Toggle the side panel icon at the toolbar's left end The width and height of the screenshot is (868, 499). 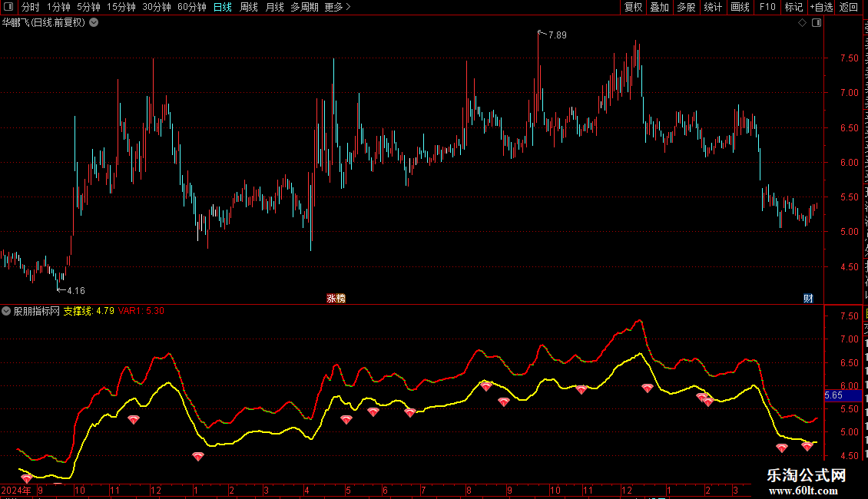(8, 7)
